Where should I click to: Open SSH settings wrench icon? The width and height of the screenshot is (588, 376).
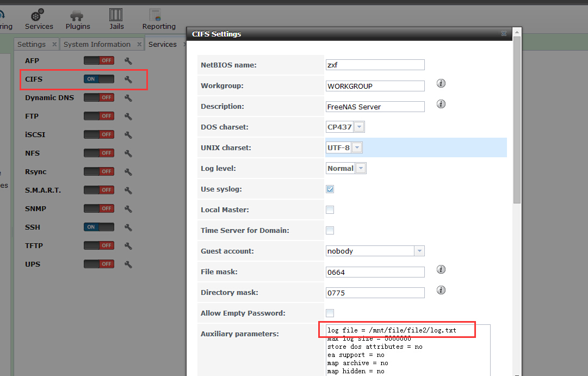pyautogui.click(x=128, y=227)
